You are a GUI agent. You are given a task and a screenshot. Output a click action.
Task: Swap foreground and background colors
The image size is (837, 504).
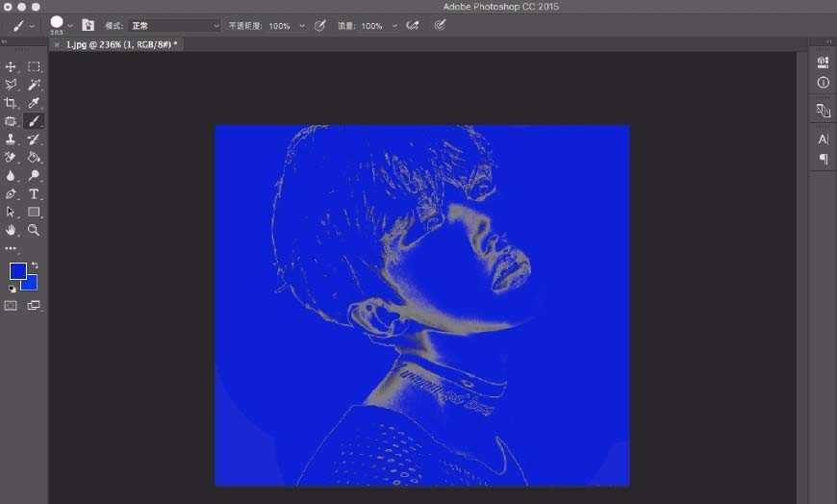click(x=35, y=265)
